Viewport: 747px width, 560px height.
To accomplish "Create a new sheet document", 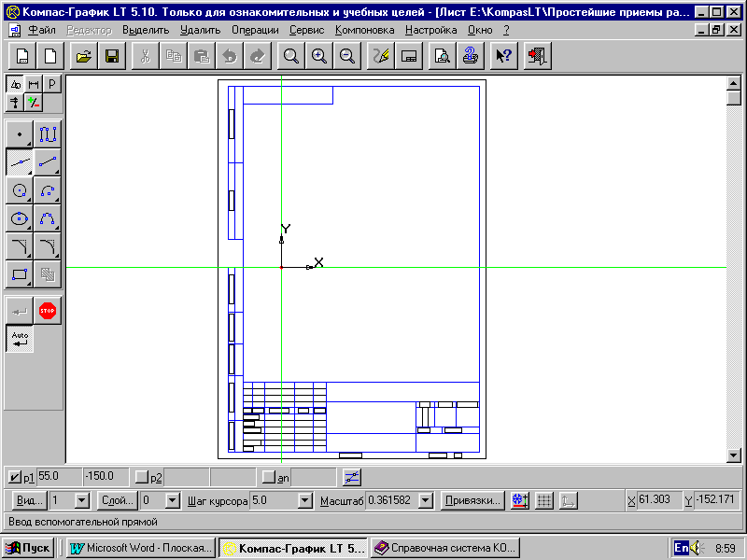I will click(x=22, y=56).
